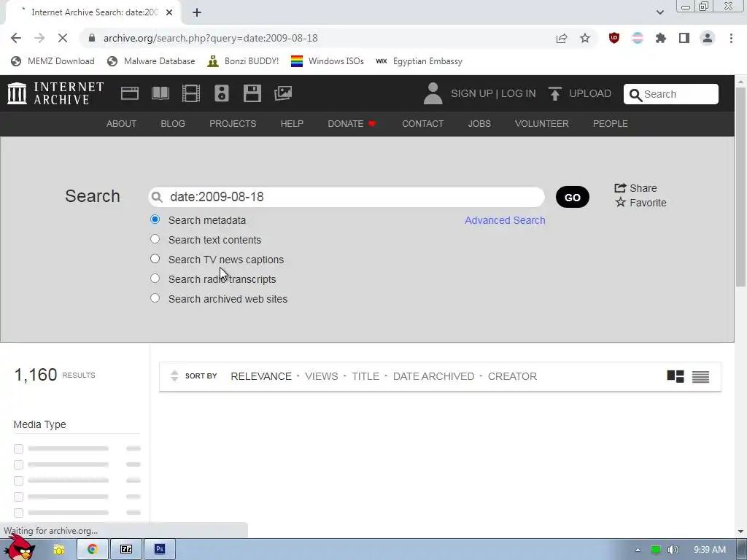Open the PROJECTS menu item
Image resolution: width=747 pixels, height=560 pixels.
point(233,124)
